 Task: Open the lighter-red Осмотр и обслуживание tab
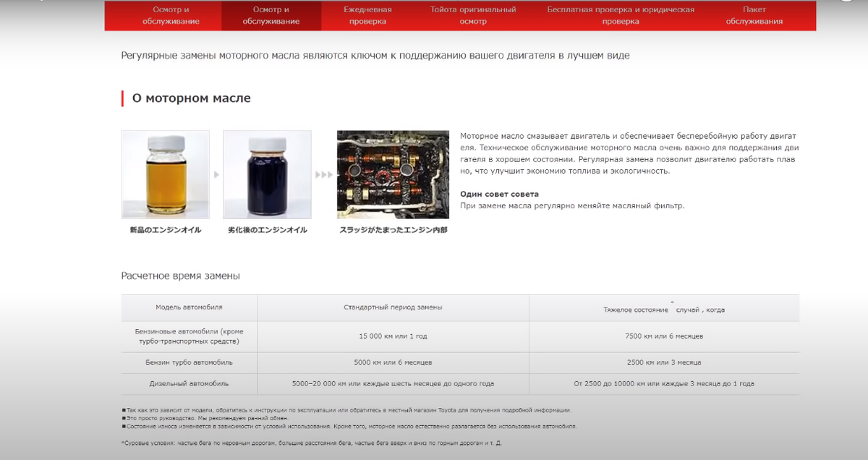171,15
